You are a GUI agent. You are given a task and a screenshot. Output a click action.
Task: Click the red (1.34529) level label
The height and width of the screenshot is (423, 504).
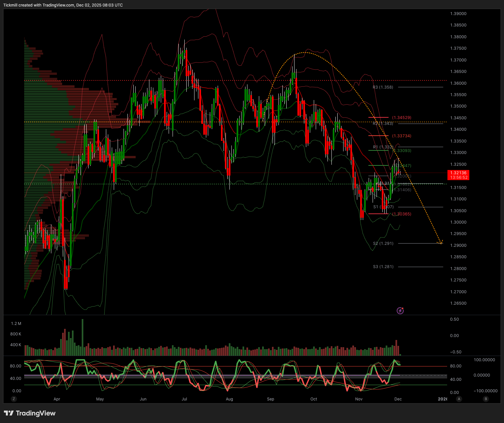(402, 117)
